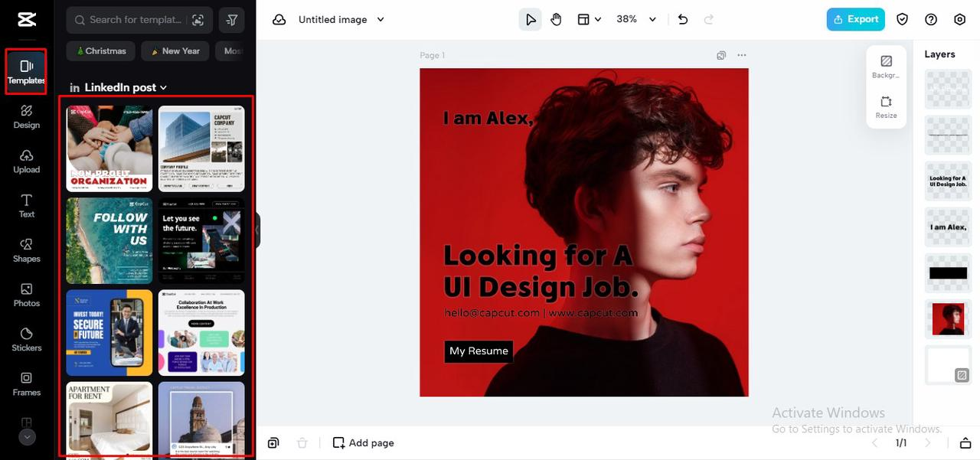
Task: Click the Export button
Action: click(x=856, y=19)
